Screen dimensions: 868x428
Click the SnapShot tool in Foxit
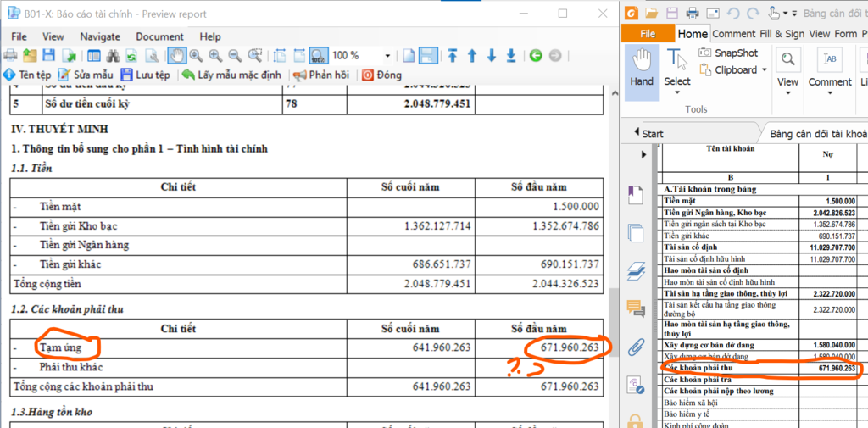(728, 53)
